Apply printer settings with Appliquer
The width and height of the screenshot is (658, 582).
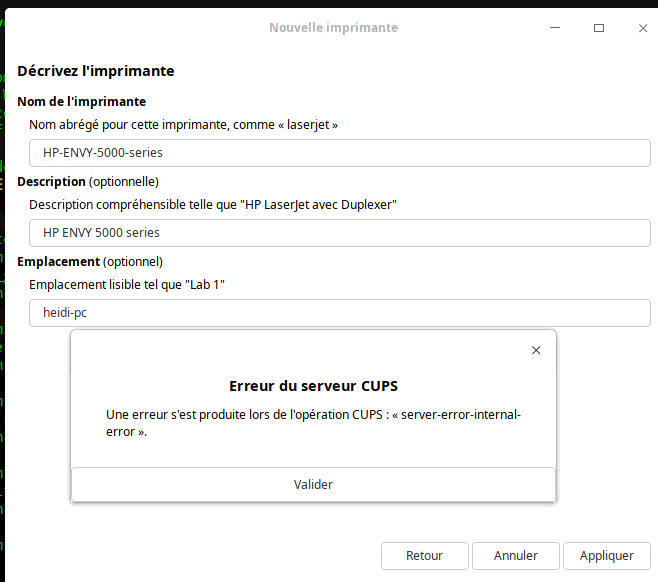[606, 556]
